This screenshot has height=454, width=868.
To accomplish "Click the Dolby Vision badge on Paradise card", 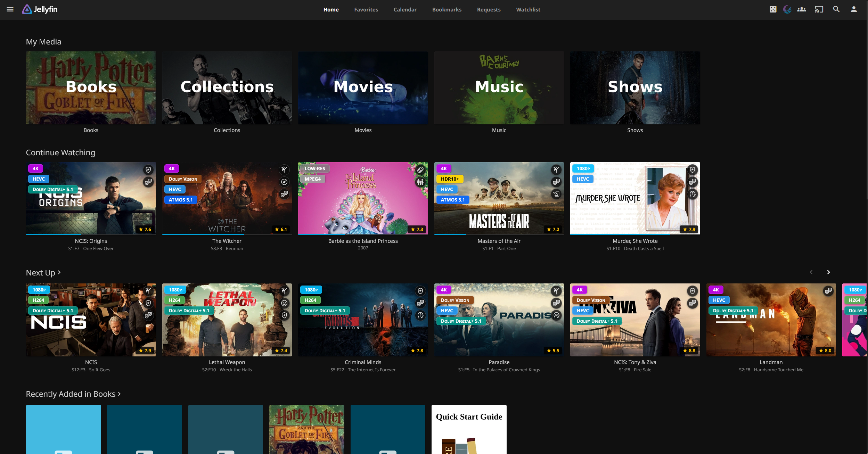I will click(x=455, y=300).
